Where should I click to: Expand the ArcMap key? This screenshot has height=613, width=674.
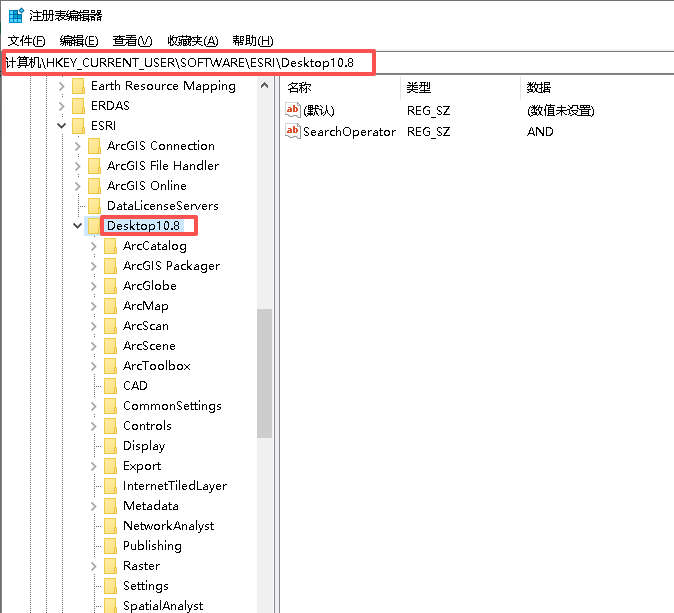point(94,306)
